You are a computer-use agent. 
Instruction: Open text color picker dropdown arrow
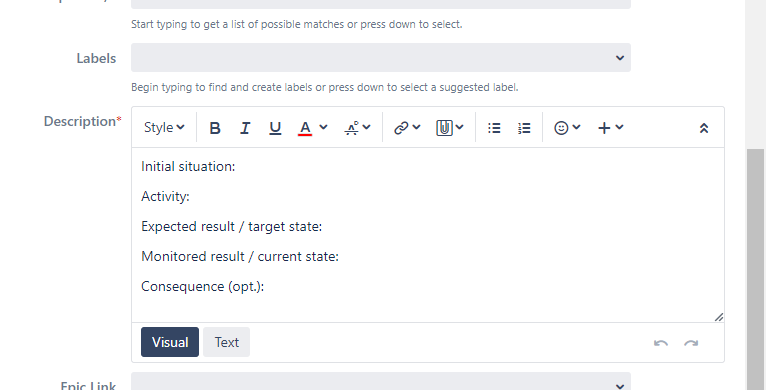(323, 128)
